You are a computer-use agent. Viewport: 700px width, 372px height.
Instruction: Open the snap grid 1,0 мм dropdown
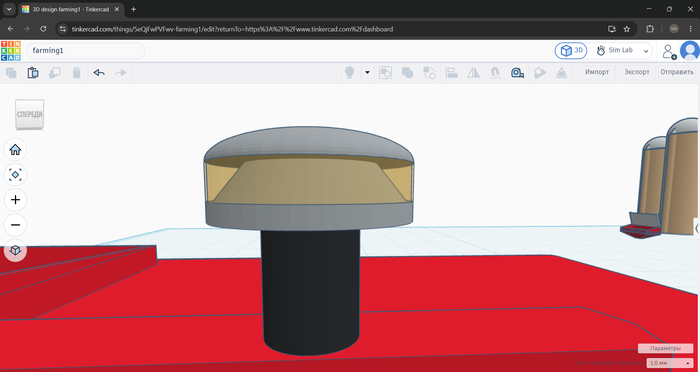[670, 363]
